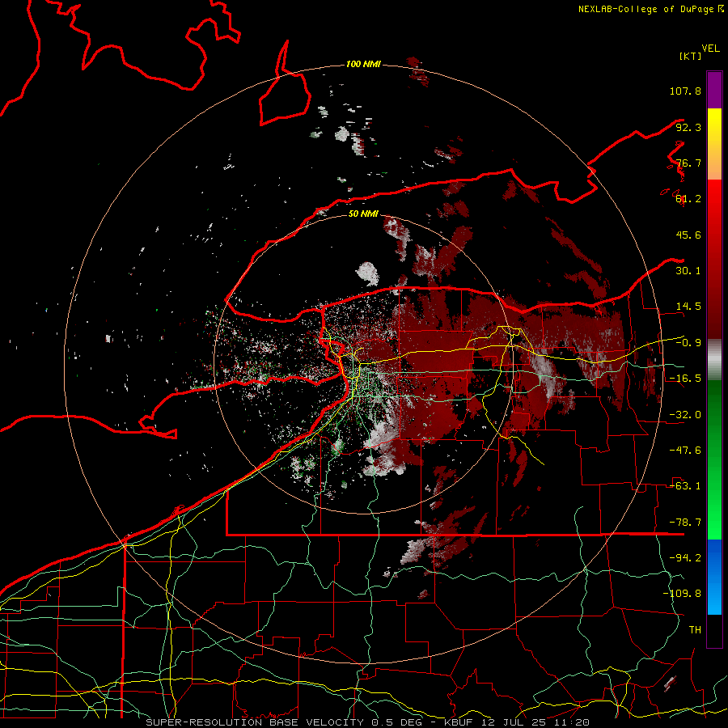
Task: Click the blue segment of velocity color bar
Action: [714, 577]
